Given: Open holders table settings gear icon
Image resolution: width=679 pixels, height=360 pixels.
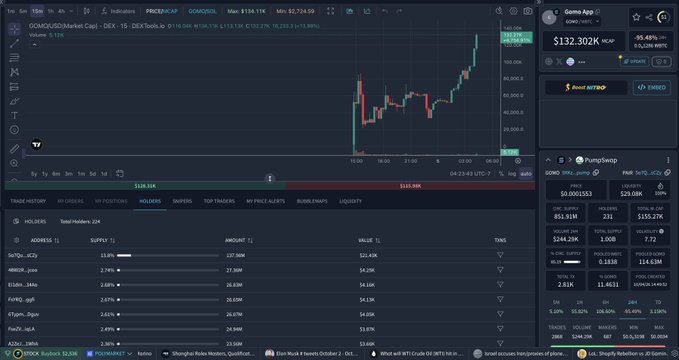Looking at the screenshot, I should [x=16, y=240].
